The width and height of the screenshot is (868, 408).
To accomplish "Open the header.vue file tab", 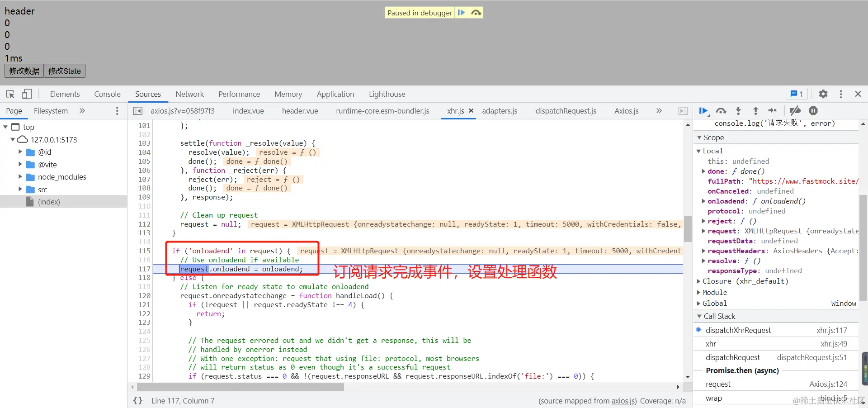I will point(300,111).
